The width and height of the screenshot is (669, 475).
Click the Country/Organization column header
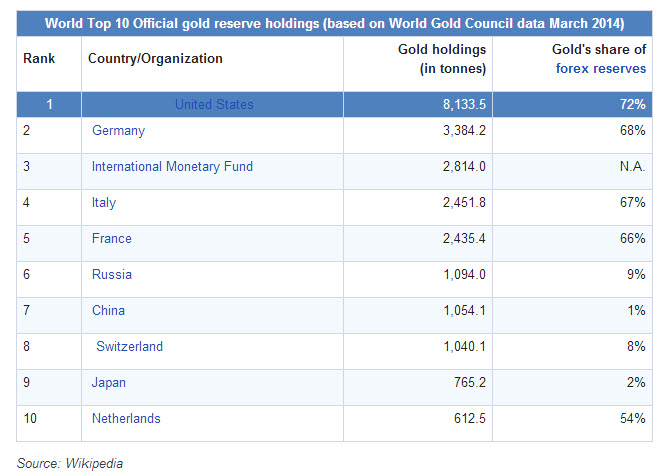point(155,58)
